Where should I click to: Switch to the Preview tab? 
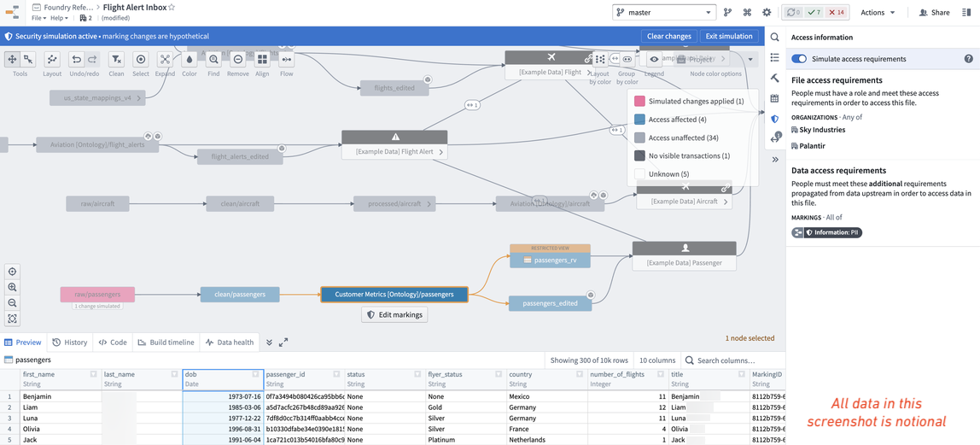click(23, 343)
